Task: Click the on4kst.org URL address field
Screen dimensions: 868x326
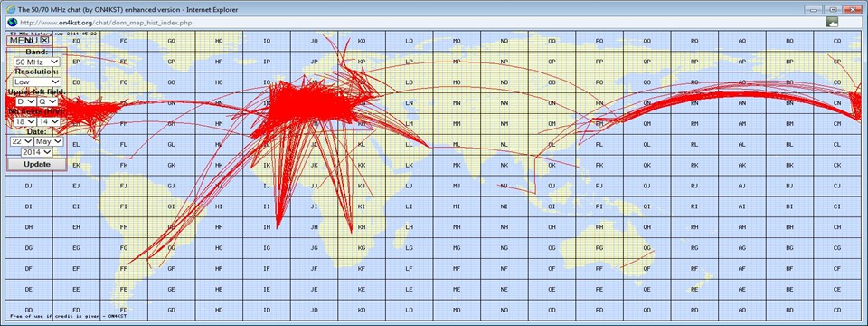Action: tap(420, 23)
